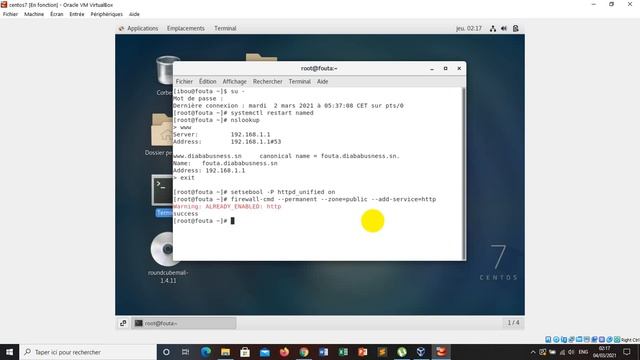The image size is (640, 360).
Task: Open the Mail app from the taskbar
Action: [264, 352]
